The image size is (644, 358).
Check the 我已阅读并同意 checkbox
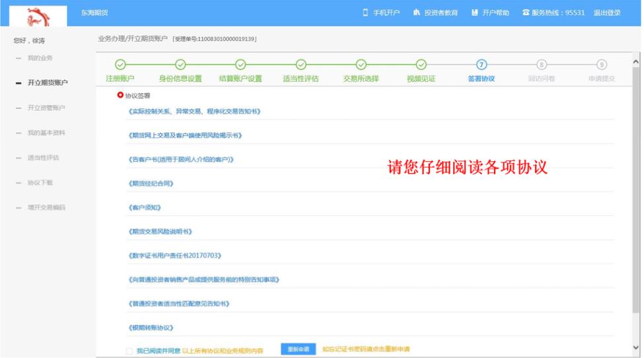(x=129, y=351)
